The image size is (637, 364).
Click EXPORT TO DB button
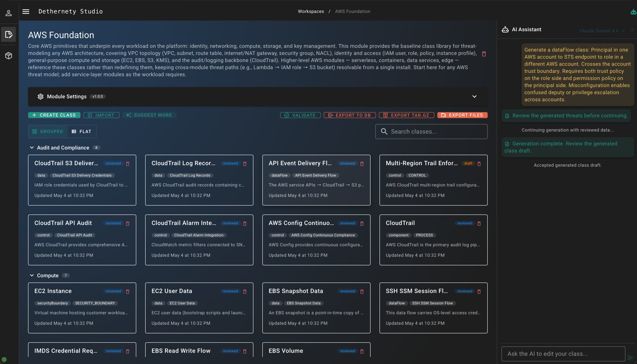tap(350, 115)
